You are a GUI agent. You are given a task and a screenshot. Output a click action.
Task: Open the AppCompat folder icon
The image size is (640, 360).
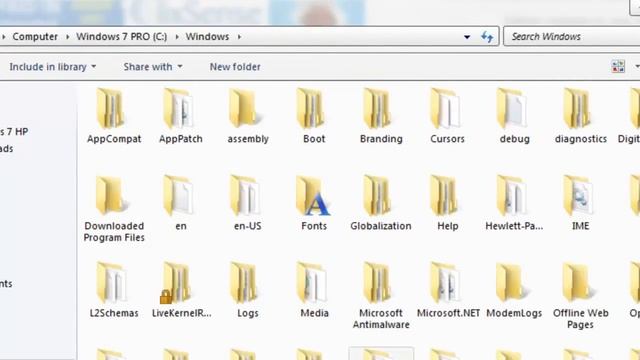click(110, 109)
